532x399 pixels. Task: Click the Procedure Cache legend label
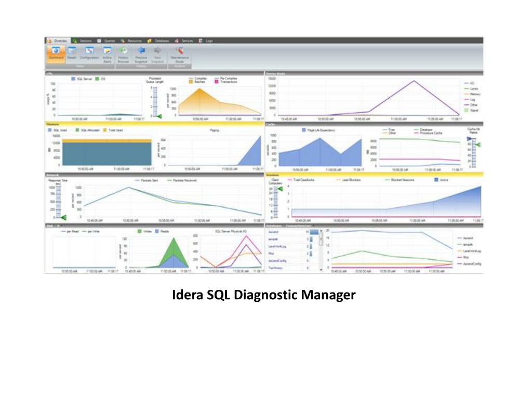pos(431,133)
